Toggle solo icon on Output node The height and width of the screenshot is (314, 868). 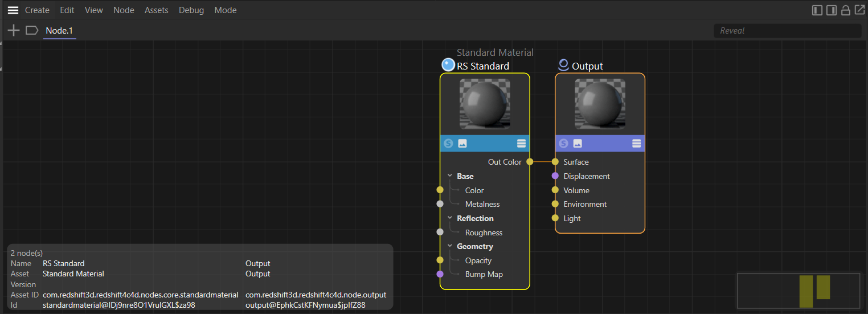[x=563, y=144]
